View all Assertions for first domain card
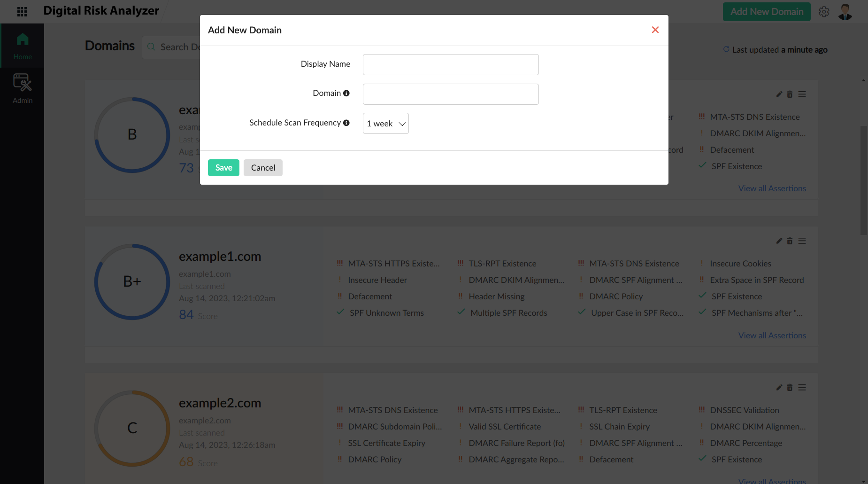This screenshot has height=484, width=868. (772, 188)
